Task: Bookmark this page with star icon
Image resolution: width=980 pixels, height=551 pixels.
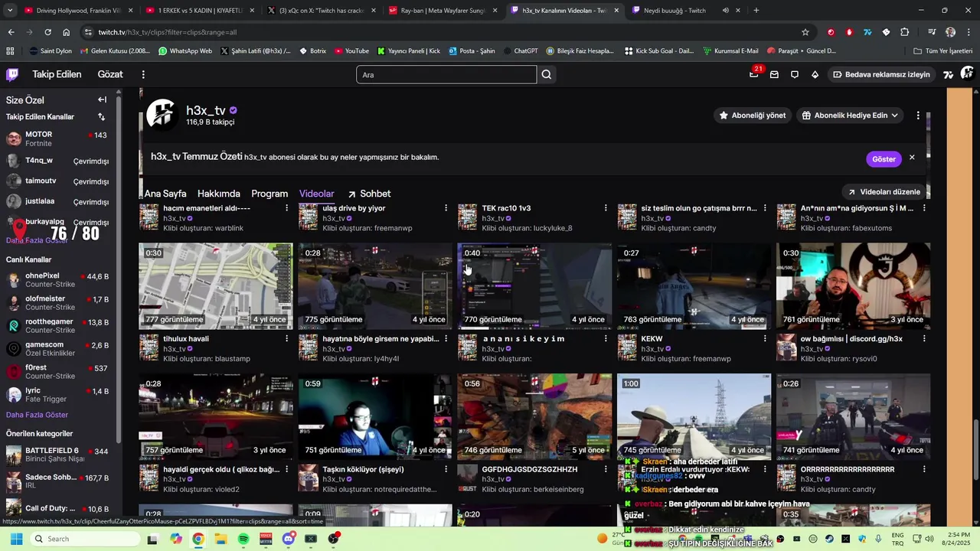Action: tap(805, 32)
